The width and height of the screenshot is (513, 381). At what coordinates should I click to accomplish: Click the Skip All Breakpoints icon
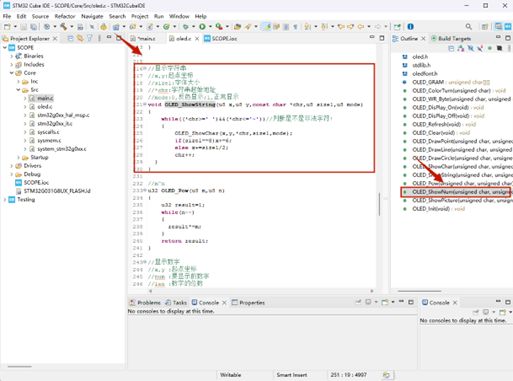92,27
